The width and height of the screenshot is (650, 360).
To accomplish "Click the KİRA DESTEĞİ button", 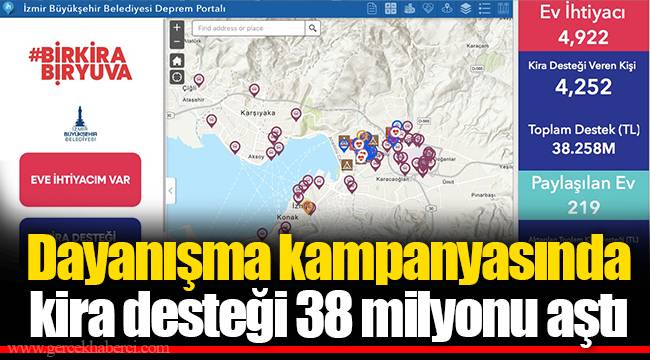I will click(x=80, y=236).
